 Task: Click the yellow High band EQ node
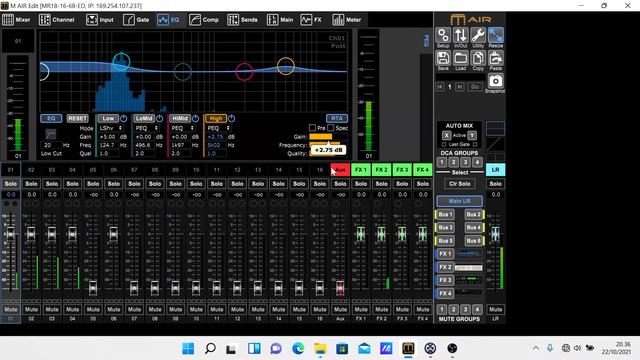(x=286, y=66)
